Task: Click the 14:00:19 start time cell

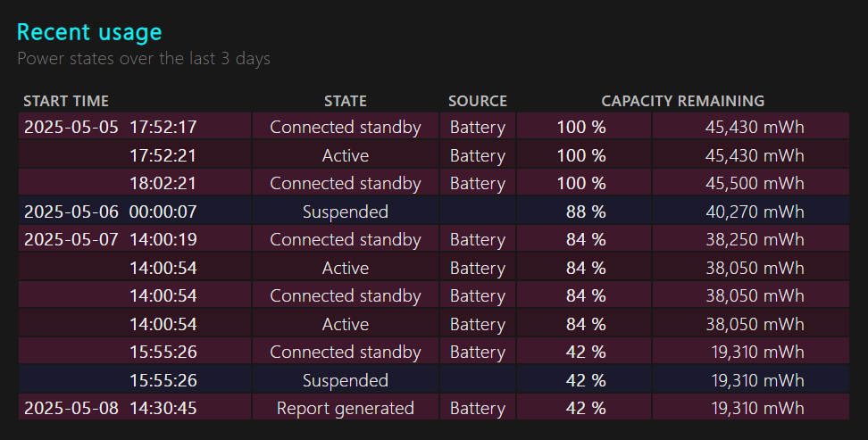Action: point(163,239)
